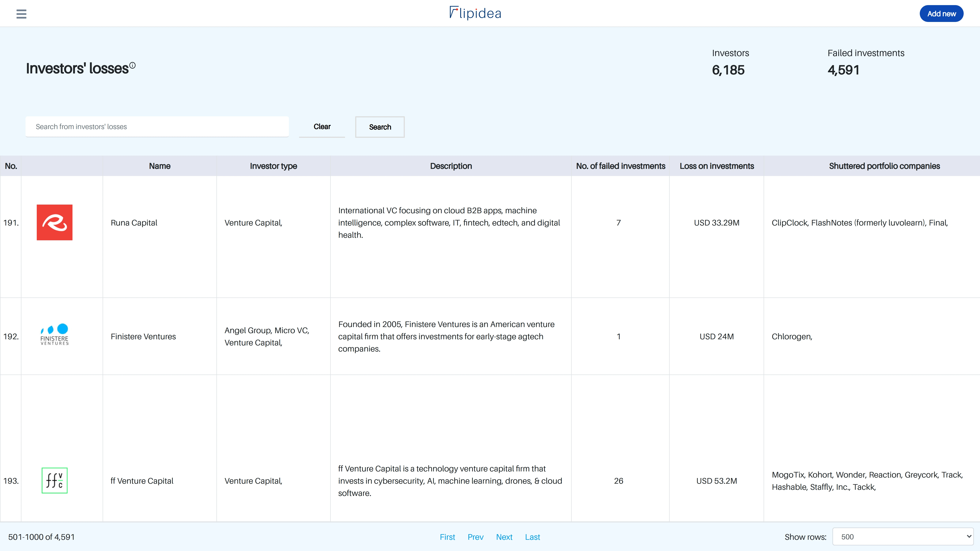Viewport: 980px width, 551px height.
Task: Open the hamburger menu icon
Action: (21, 14)
